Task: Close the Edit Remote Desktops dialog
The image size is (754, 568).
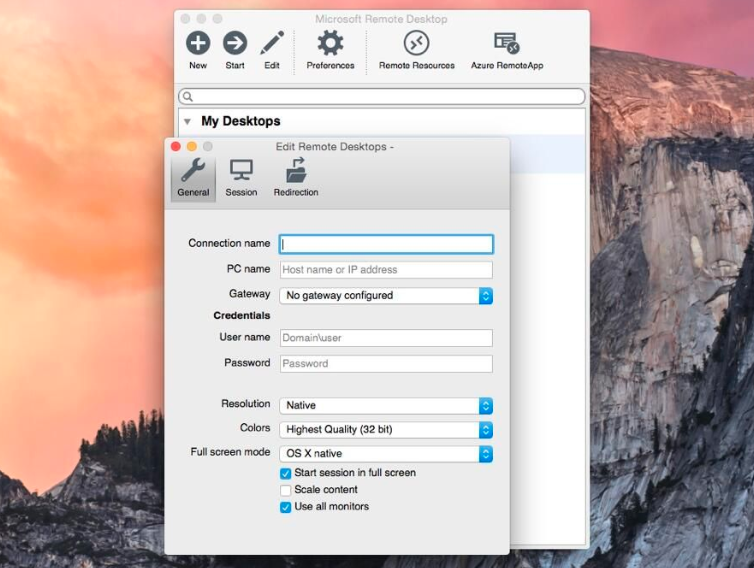Action: 176,147
